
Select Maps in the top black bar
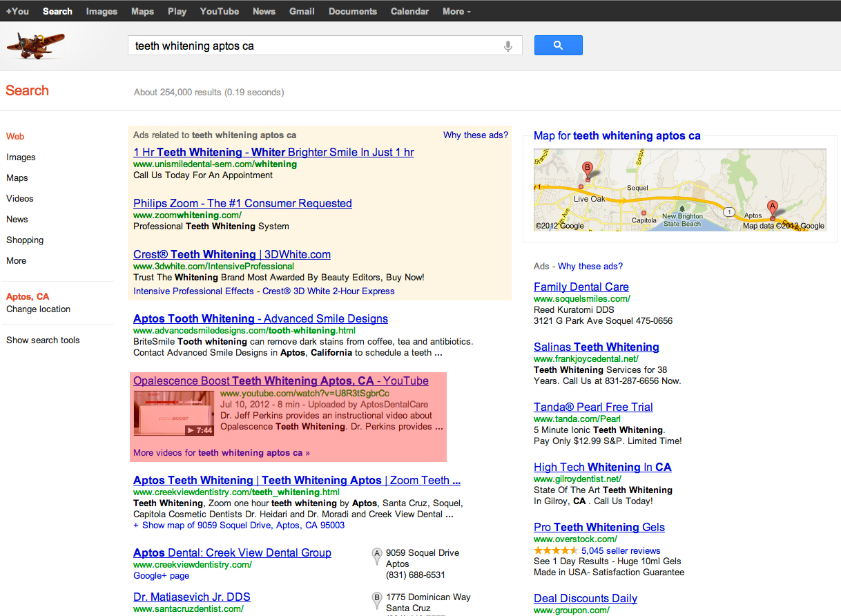pyautogui.click(x=142, y=11)
